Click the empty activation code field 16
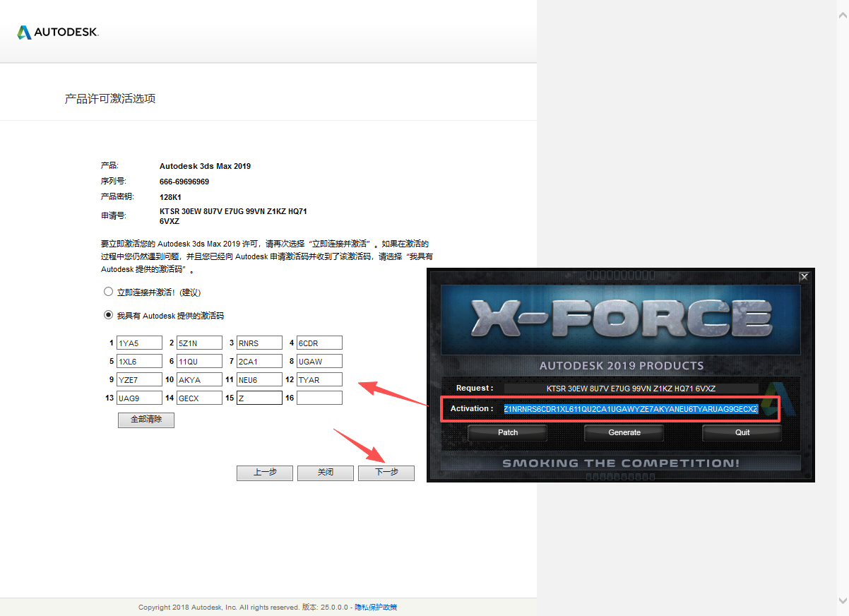This screenshot has height=616, width=849. pyautogui.click(x=320, y=398)
